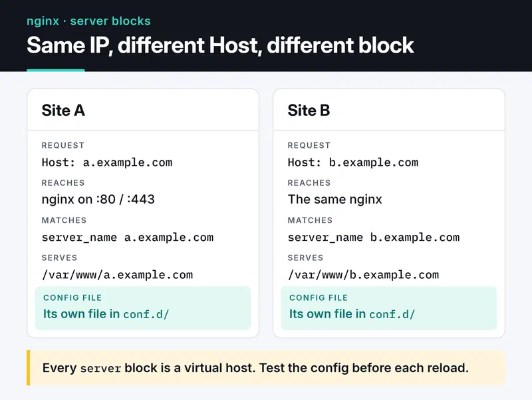Click the note 'Every server block is a virtual host'

[x=149, y=368]
